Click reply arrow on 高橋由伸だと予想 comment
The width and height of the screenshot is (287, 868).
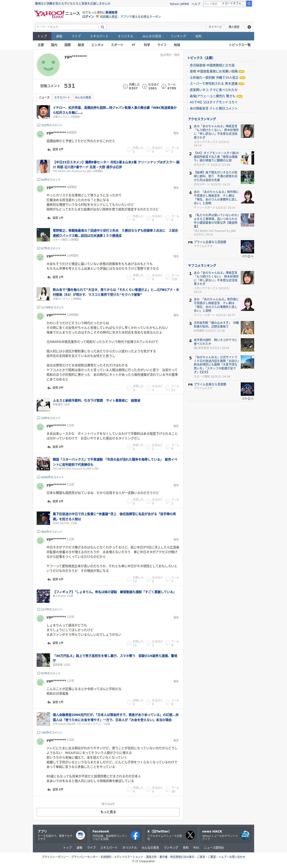tap(49, 149)
